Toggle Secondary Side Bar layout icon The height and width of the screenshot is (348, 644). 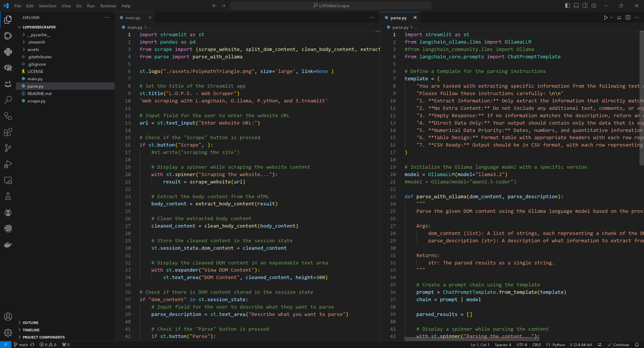click(585, 6)
